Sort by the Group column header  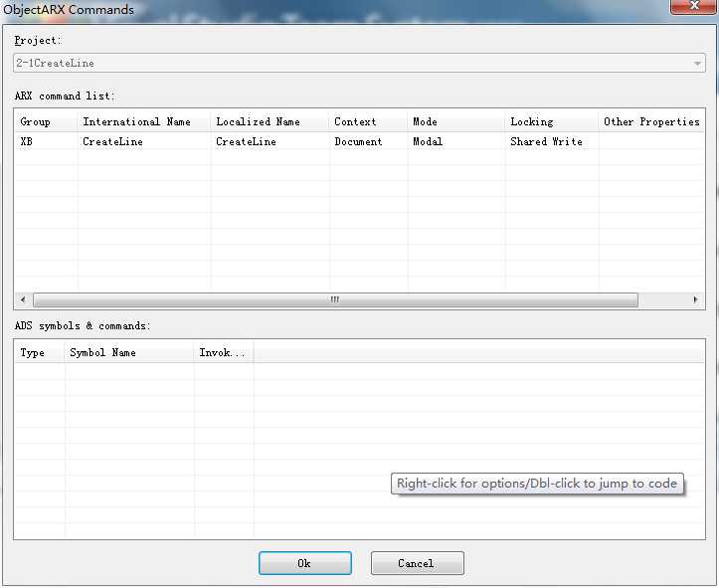[46, 121]
